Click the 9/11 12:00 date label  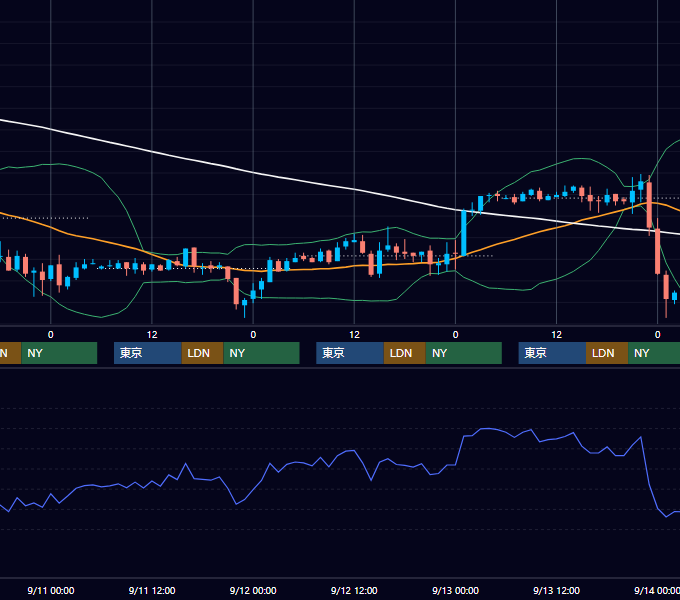tap(152, 590)
